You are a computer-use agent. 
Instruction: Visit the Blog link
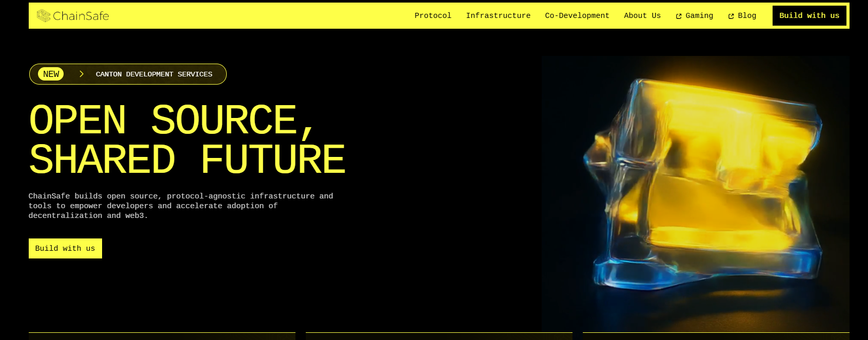tap(747, 16)
